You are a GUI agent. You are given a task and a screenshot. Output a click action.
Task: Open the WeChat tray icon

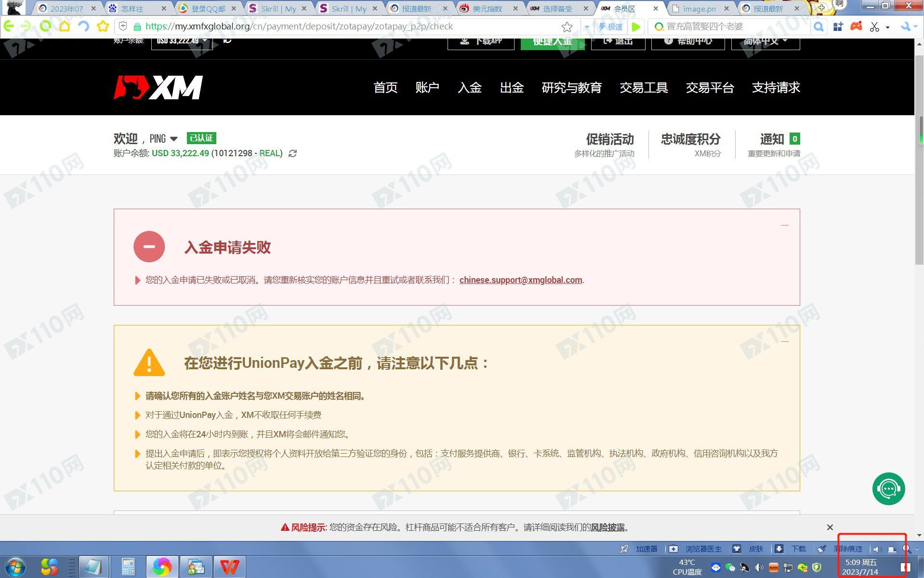730,567
